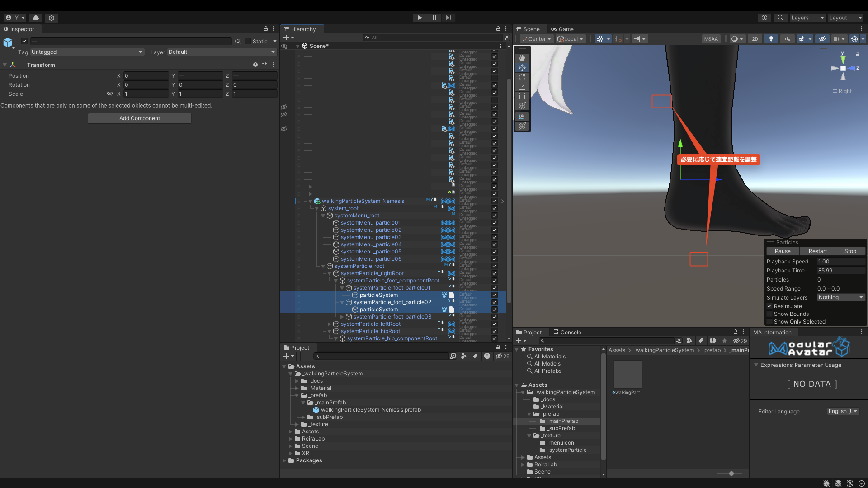The image size is (868, 488).
Task: Mute scene audio with speaker icon
Action: click(787, 39)
